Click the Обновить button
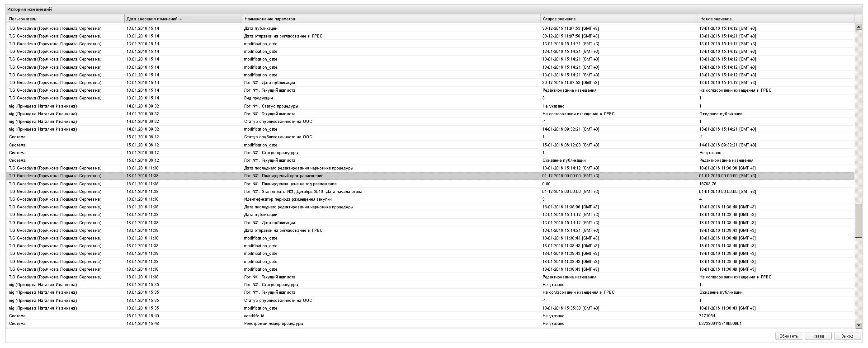This screenshot has width=868, height=348. 789,336
